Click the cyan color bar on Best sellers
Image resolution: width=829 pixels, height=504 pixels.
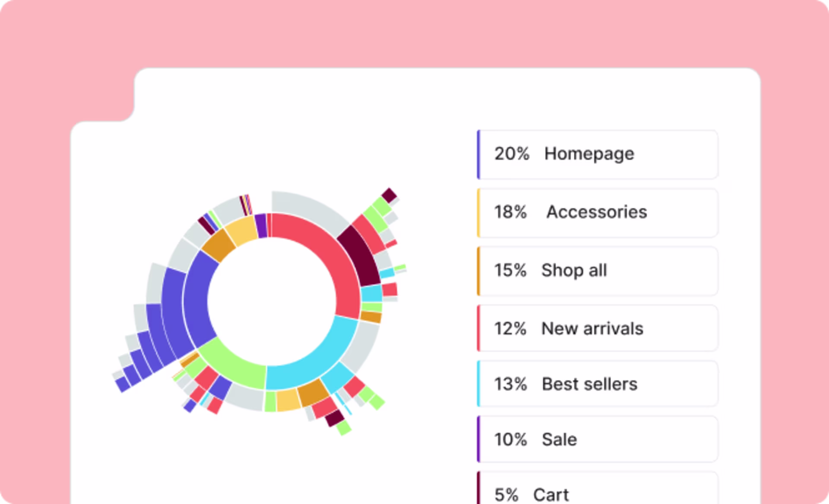[478, 384]
